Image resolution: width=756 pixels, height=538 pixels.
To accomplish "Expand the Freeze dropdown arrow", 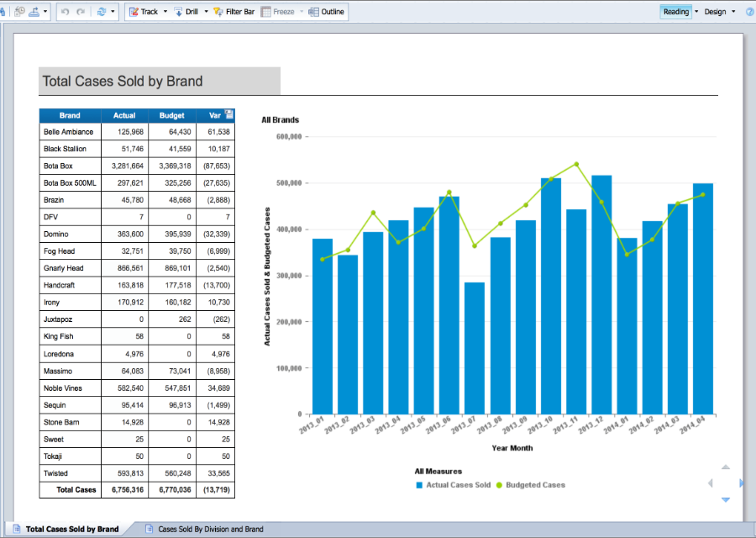I will [302, 12].
